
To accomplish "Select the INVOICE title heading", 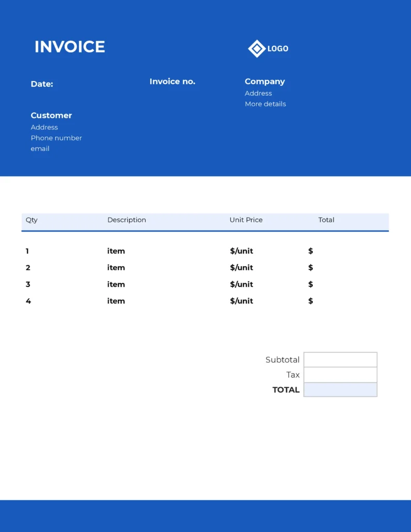I will [70, 47].
